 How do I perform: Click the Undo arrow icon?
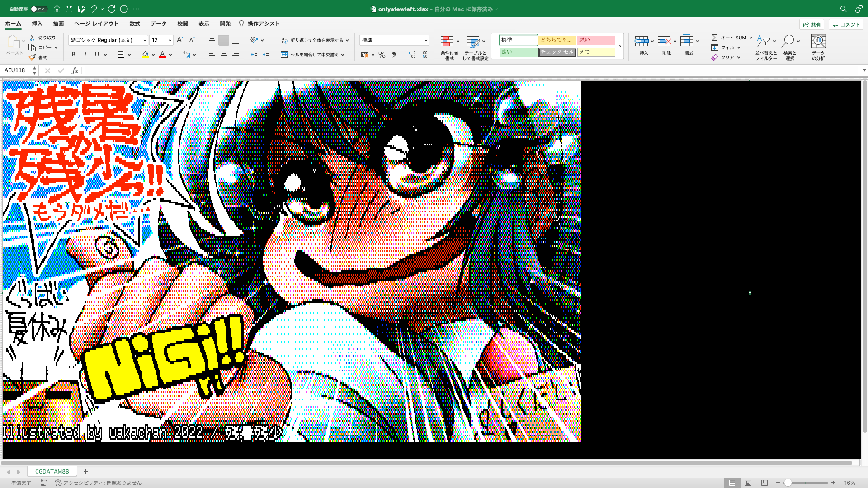click(x=94, y=9)
